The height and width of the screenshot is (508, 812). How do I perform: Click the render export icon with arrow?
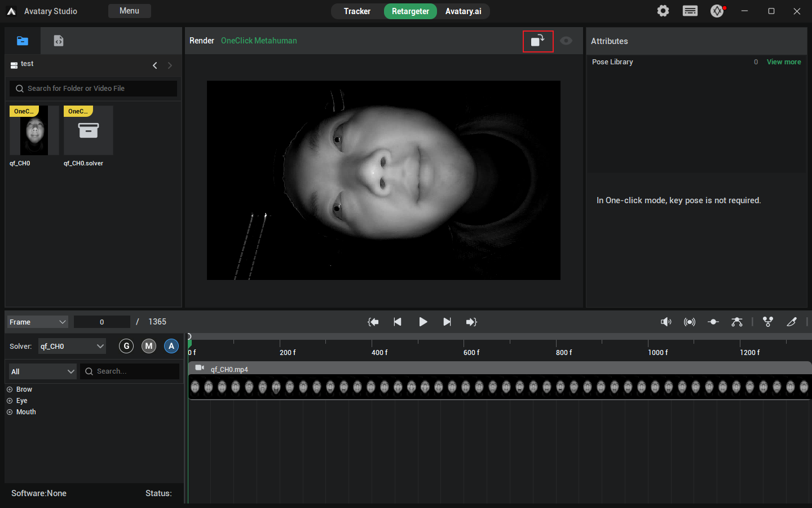[x=538, y=41]
